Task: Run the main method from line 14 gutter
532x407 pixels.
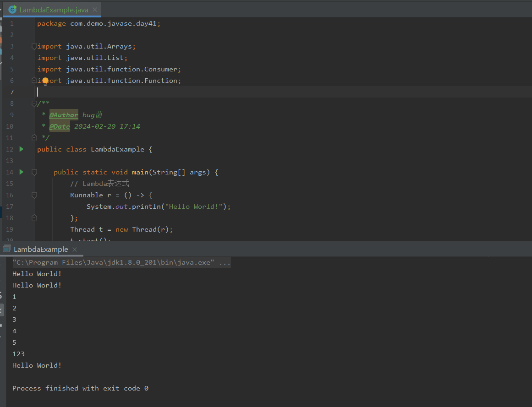Action: tap(22, 172)
